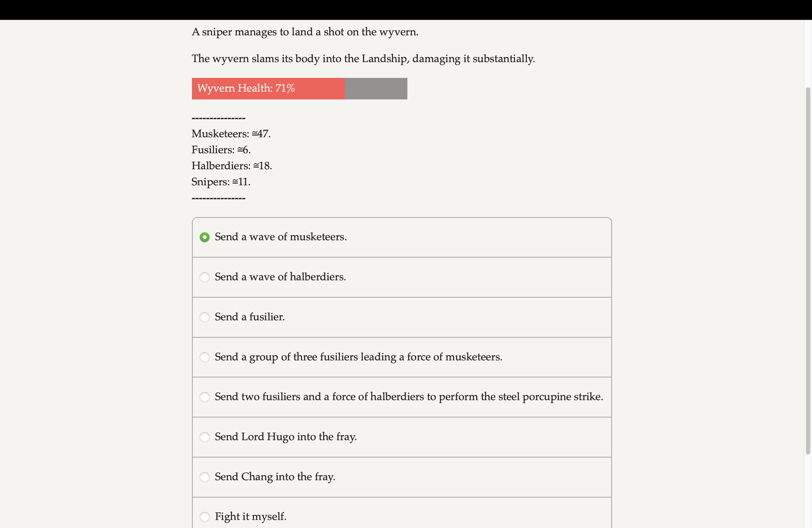The height and width of the screenshot is (528, 812).
Task: Pick three fusiliers leading musketeers radio option
Action: (204, 357)
